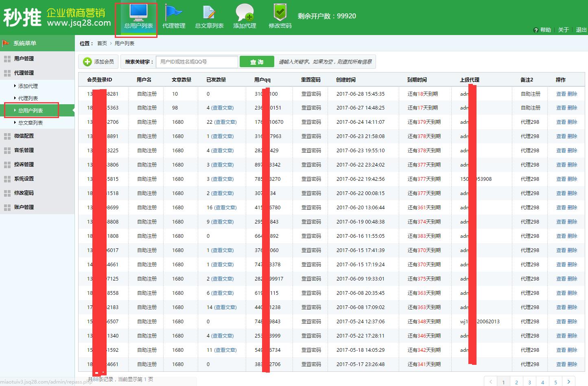The height and width of the screenshot is (386, 588).
Task: Click 添加代理 chat bubble icon in toolbar
Action: click(245, 12)
